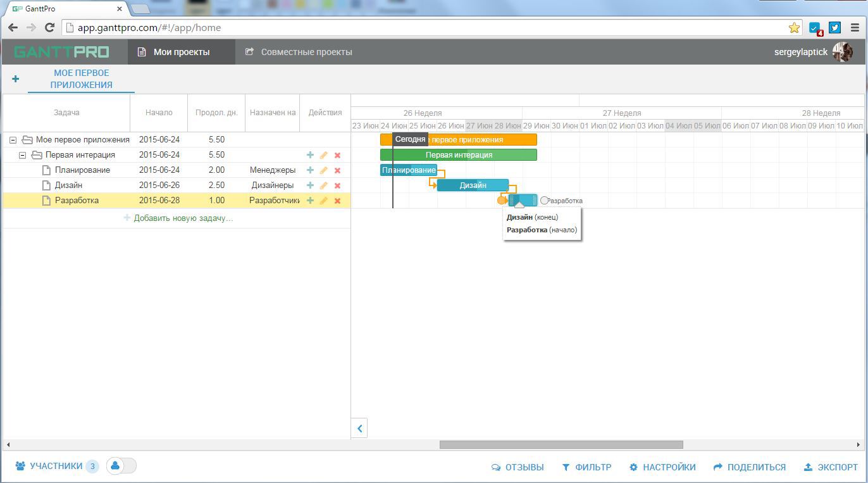868x483 pixels.
Task: Click Менеджеры assignee cell
Action: [273, 170]
